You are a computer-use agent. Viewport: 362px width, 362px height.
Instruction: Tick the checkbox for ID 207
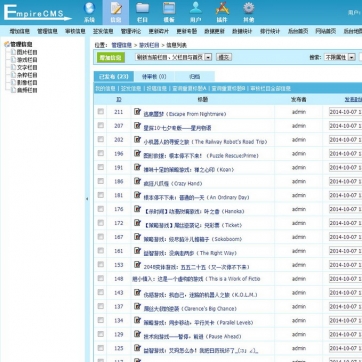pyautogui.click(x=101, y=125)
